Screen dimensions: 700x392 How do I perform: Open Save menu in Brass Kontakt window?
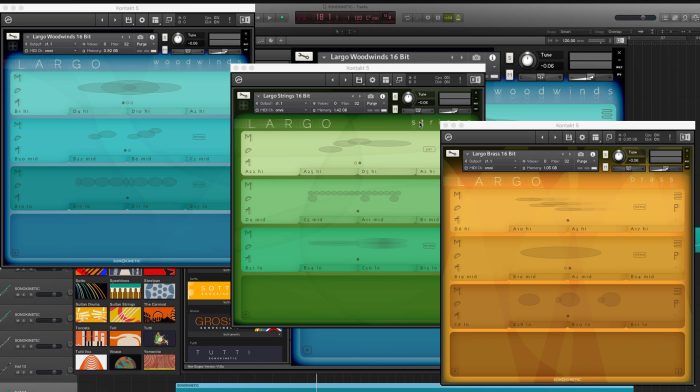569,138
